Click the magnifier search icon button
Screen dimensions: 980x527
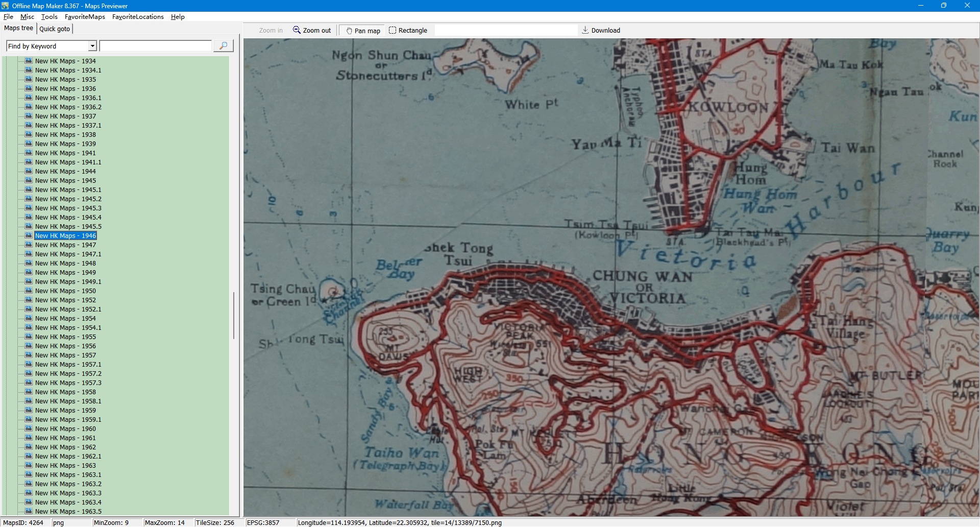coord(223,46)
